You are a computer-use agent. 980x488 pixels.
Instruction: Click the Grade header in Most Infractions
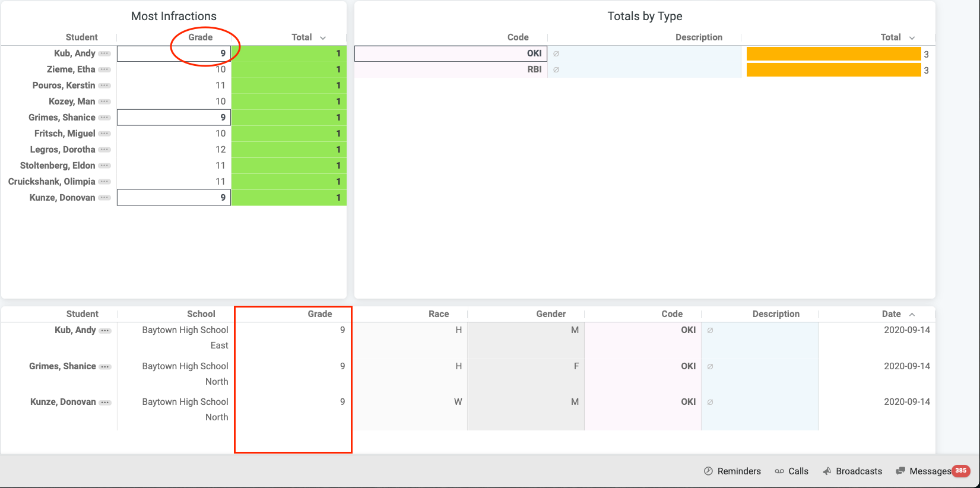(201, 37)
